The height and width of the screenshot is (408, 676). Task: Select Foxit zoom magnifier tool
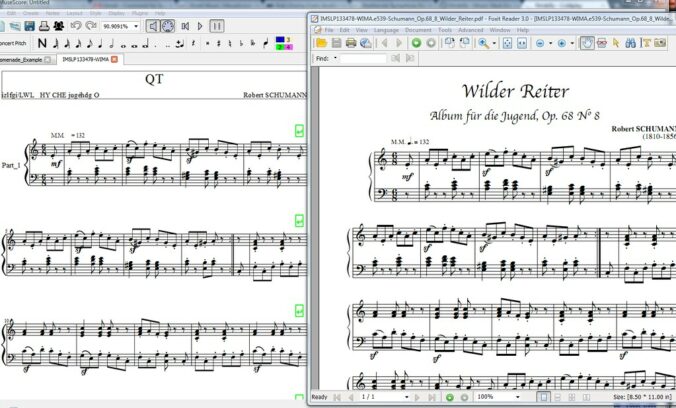483,43
